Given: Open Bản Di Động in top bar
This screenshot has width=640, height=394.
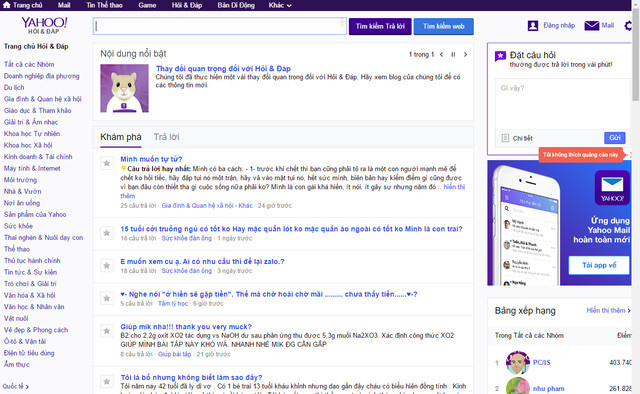Looking at the screenshot, I should 236,5.
